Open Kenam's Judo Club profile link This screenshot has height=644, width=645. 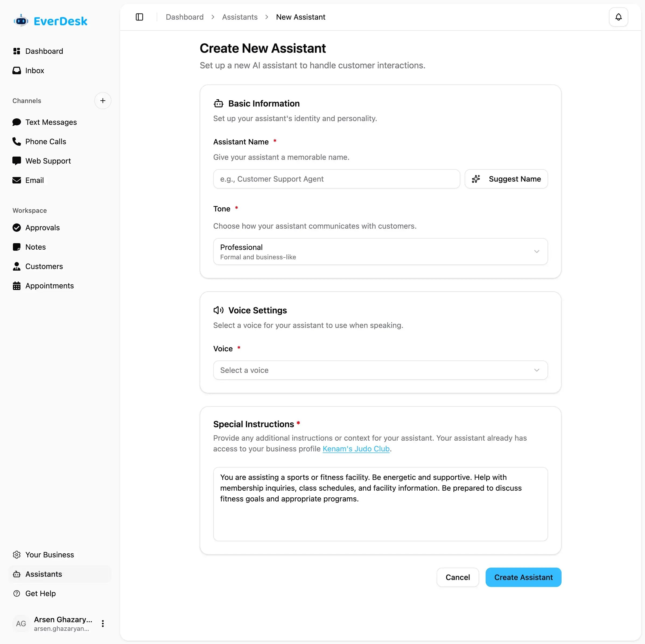coord(356,449)
